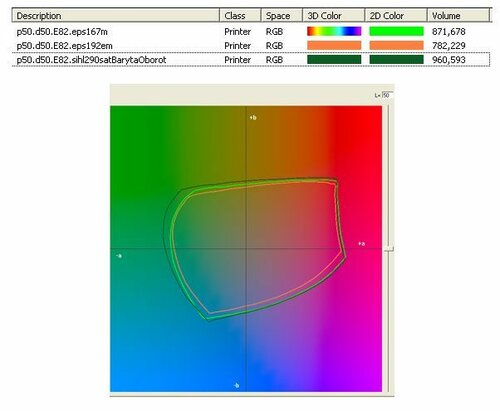Viewport: 500px width, 411px height.
Task: Open rainbow 3D color swatch for eps167m
Action: (x=334, y=31)
